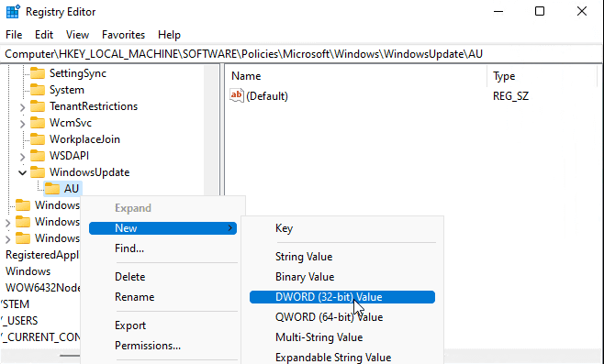This screenshot has width=604, height=364.
Task: Expand the WSDAPI key
Action: point(22,157)
